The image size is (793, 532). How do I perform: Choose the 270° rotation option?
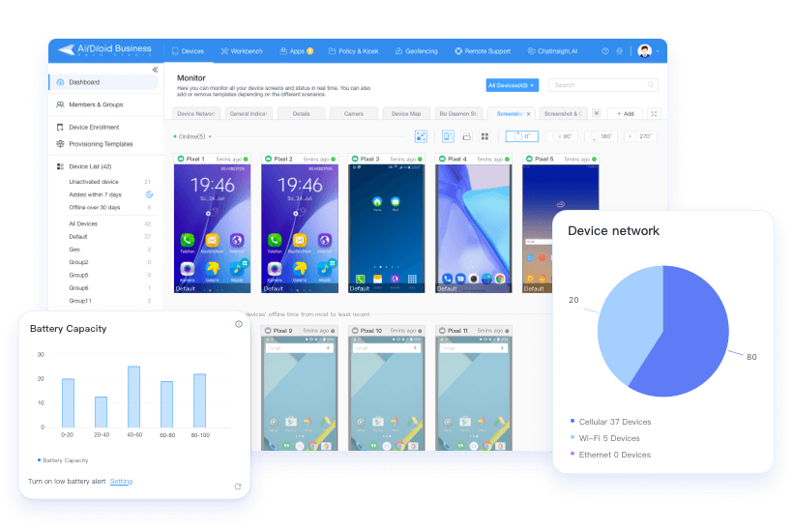[x=639, y=136]
